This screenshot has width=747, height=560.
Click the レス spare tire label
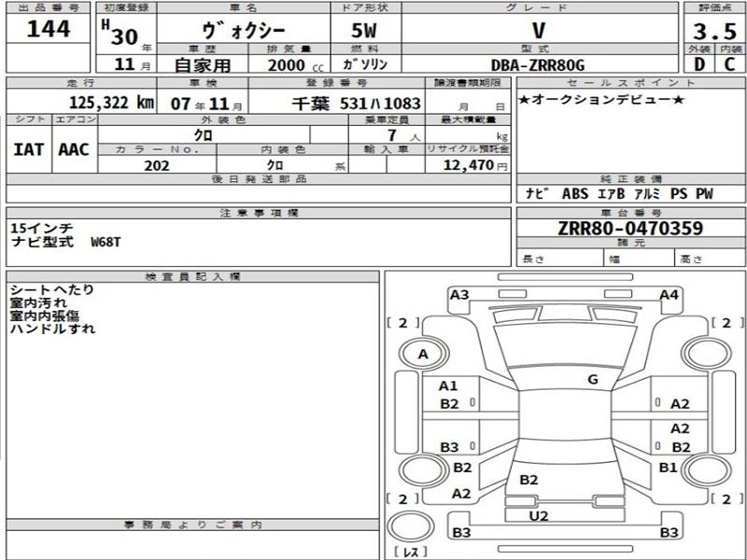pos(410,552)
